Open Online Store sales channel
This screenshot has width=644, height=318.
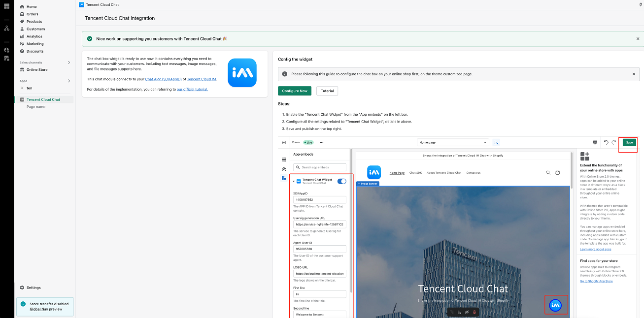tap(37, 70)
